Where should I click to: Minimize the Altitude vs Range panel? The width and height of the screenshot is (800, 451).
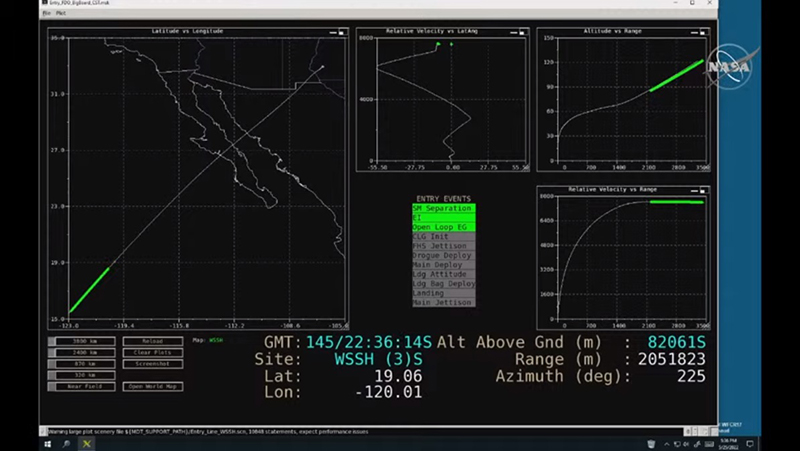694,33
